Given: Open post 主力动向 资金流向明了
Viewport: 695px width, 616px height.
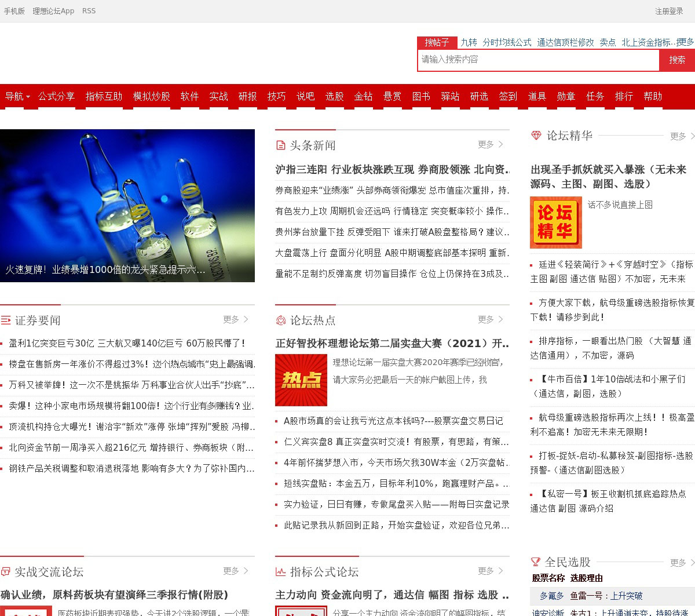Looking at the screenshot, I should (392, 595).
